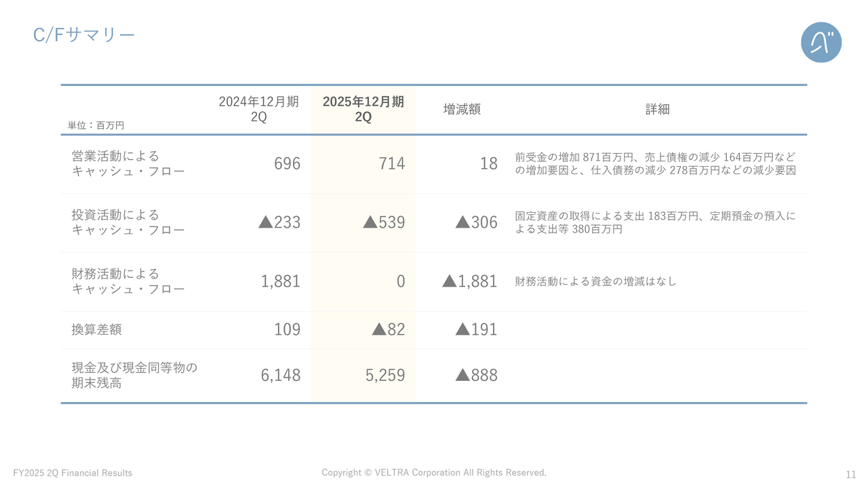Click the value 714
This screenshot has height=488, width=868.
[392, 163]
